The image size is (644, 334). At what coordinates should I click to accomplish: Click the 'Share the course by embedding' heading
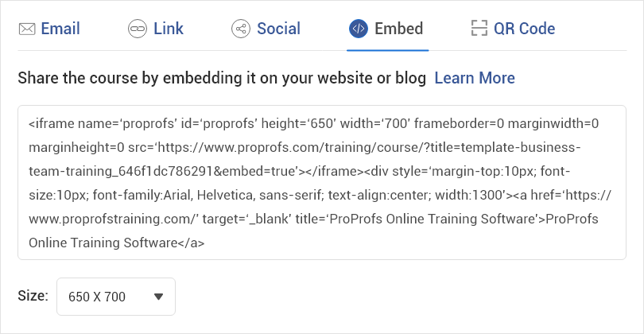(x=222, y=78)
